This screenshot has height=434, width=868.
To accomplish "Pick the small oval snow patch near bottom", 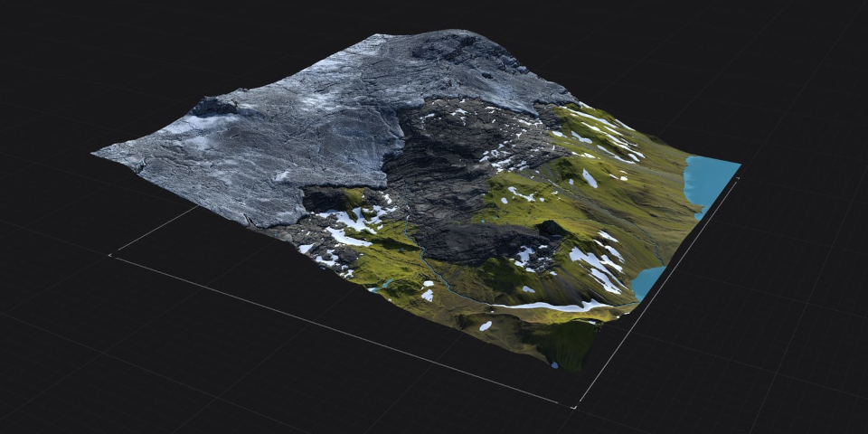I will pos(486,325).
